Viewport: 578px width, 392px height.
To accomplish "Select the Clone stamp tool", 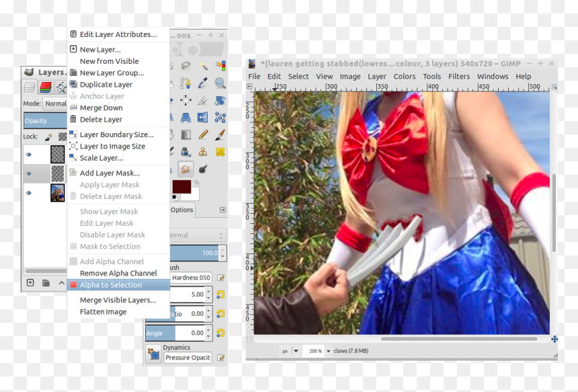I will point(203,151).
